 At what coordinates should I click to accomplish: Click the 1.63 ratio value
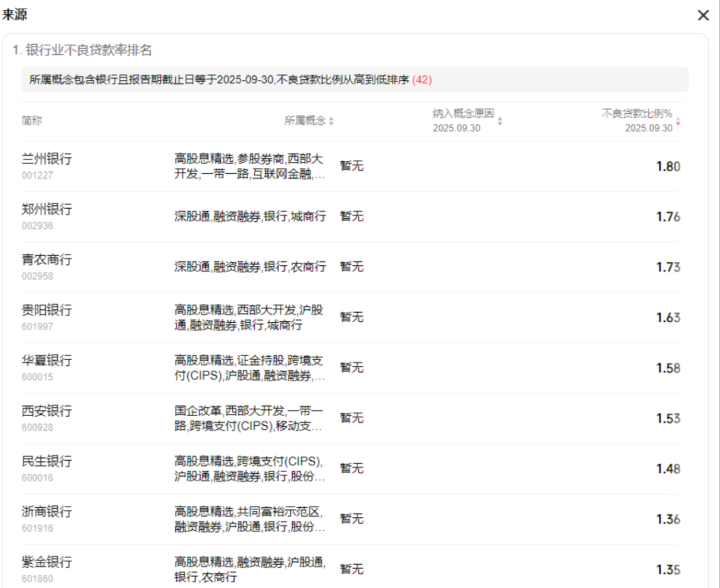[668, 318]
